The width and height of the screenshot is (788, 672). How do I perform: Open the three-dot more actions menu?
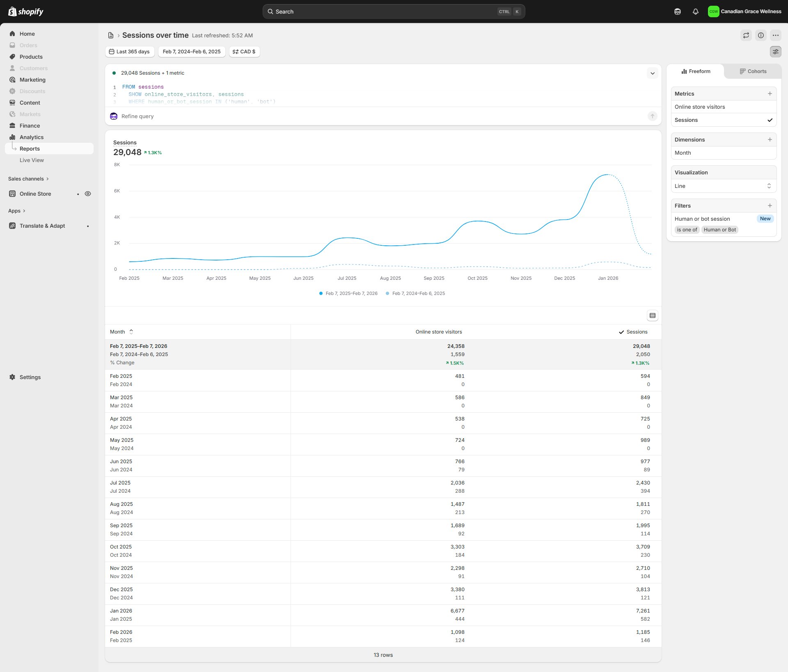(x=775, y=35)
